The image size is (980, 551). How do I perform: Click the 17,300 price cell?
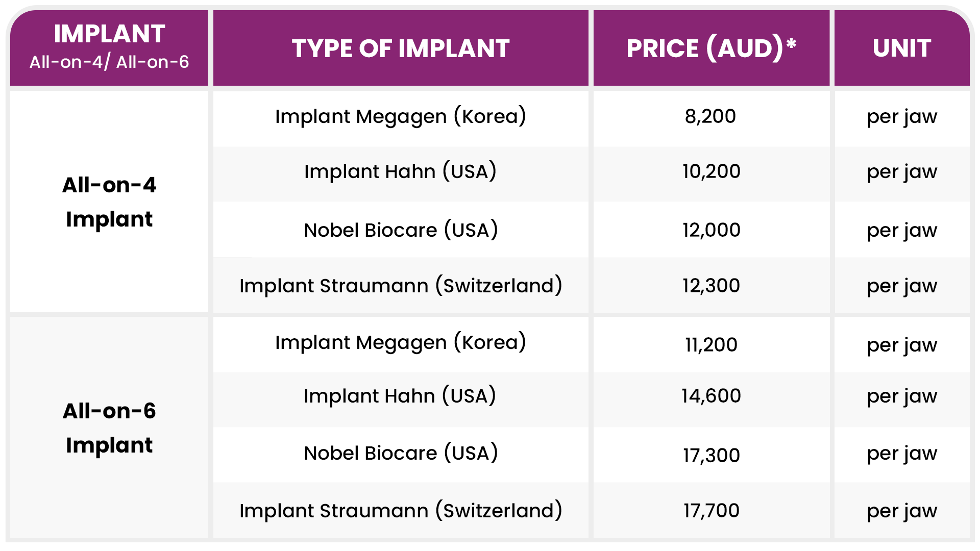coord(711,455)
